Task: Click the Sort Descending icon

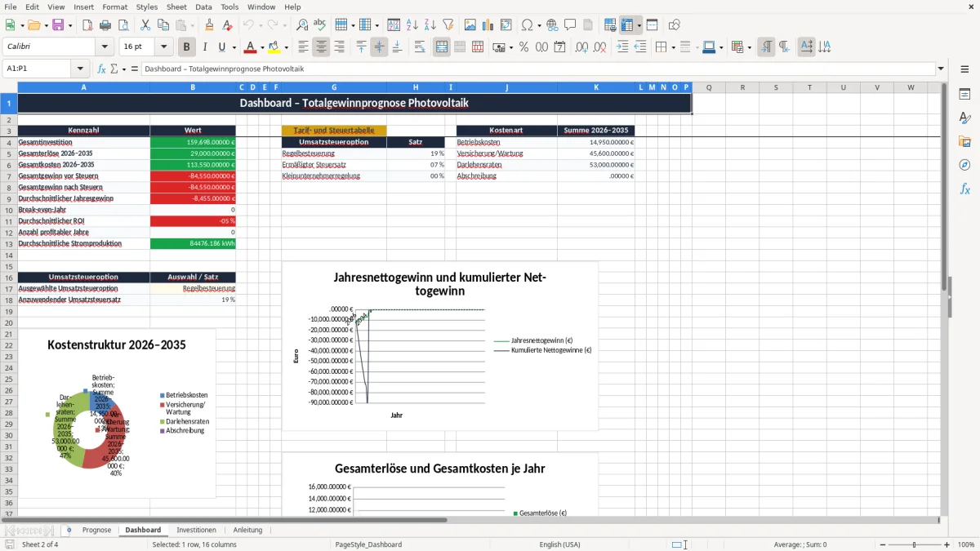Action: click(x=430, y=25)
